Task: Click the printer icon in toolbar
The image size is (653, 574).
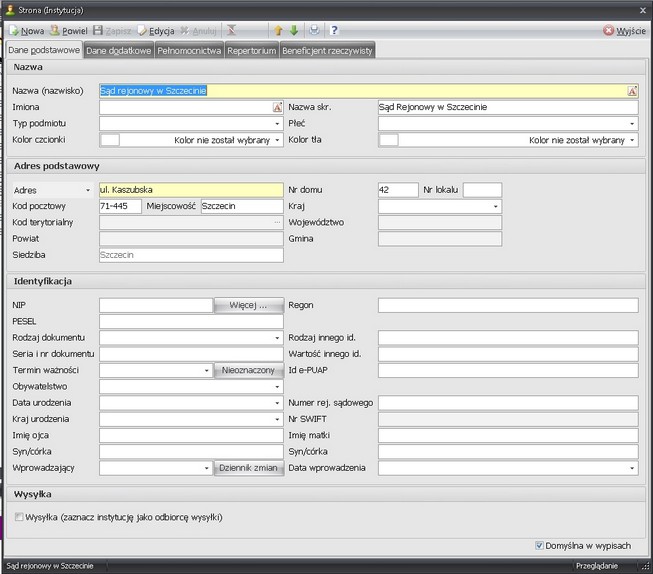Action: click(x=314, y=31)
